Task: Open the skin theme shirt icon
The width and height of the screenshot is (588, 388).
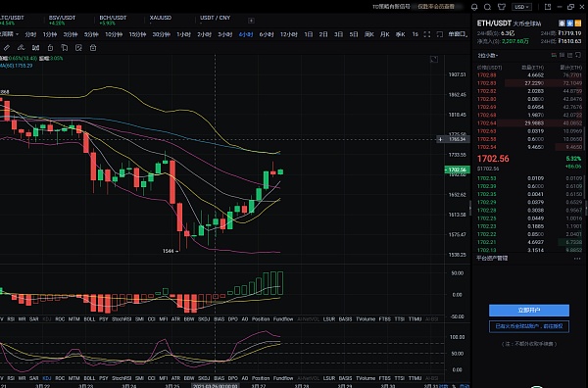Action: (x=502, y=7)
